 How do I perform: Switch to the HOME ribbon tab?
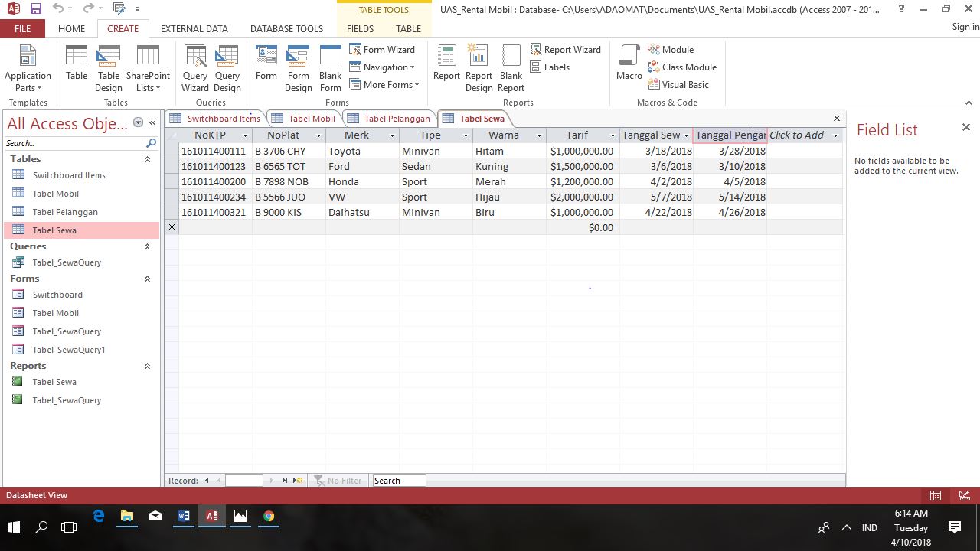(x=71, y=28)
